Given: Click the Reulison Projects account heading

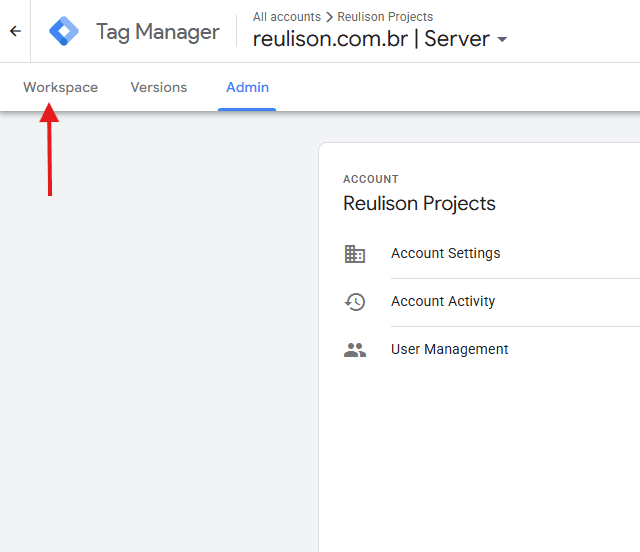Looking at the screenshot, I should [419, 204].
